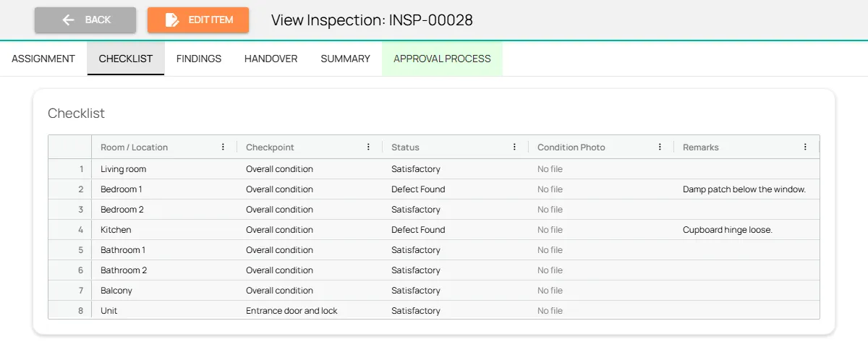The height and width of the screenshot is (347, 868).
Task: Select the Bedroom 1 cell
Action: point(164,189)
